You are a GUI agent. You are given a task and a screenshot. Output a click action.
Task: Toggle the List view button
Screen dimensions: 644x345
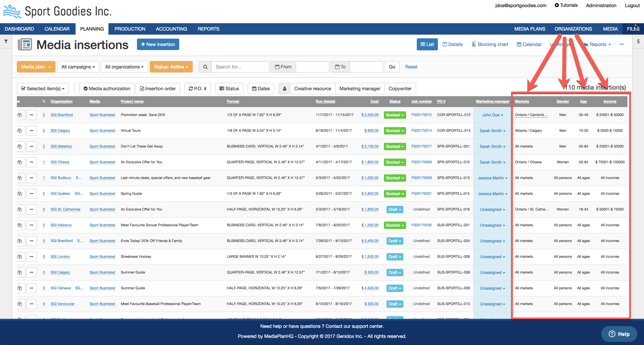427,44
